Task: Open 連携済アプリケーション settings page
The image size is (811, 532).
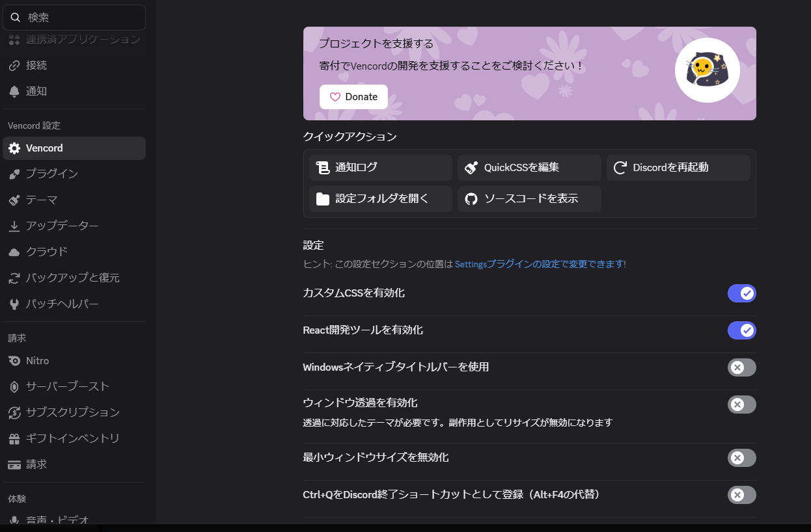Action: pyautogui.click(x=74, y=40)
